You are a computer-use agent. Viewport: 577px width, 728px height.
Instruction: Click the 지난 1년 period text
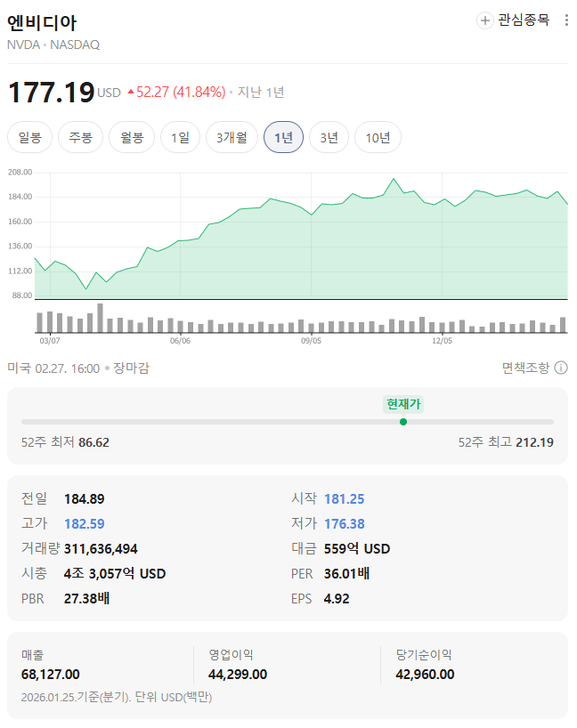click(x=261, y=93)
